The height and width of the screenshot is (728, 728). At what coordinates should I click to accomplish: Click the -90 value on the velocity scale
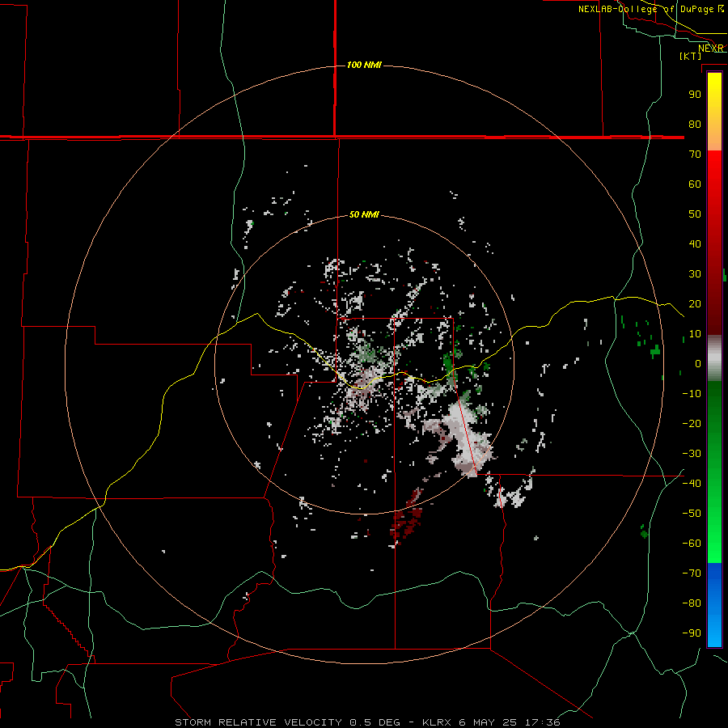692,633
